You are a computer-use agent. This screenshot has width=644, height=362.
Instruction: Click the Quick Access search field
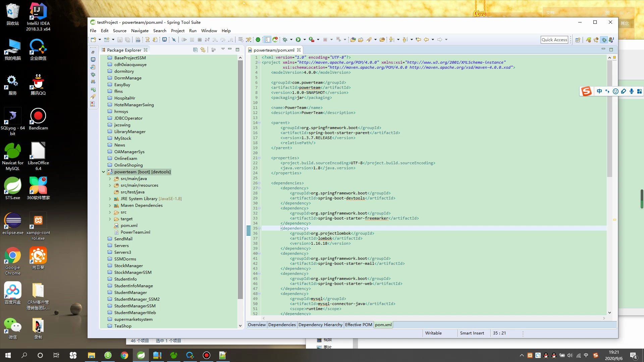(x=554, y=40)
